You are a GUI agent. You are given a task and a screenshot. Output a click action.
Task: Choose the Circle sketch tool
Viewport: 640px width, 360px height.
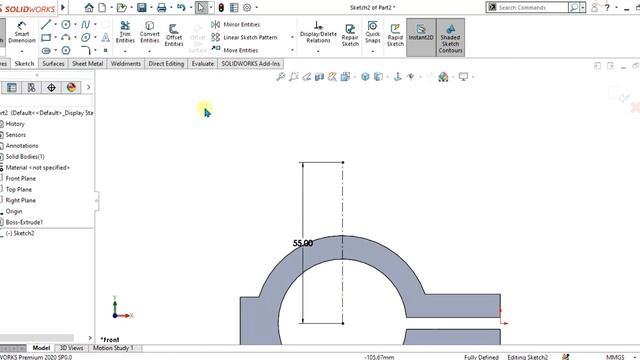[66, 24]
